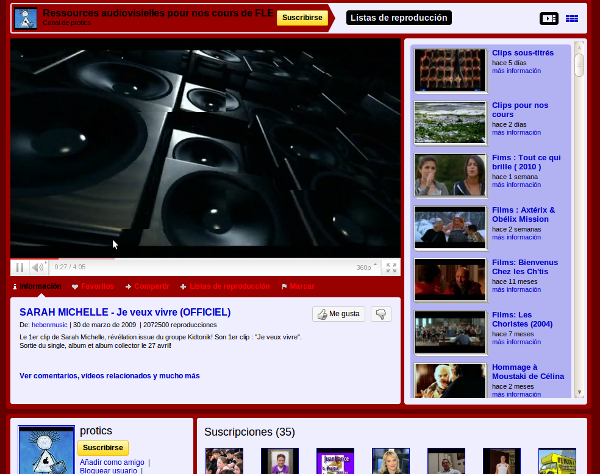Click Ver comentarios, videos relacionados y mucho más

[109, 376]
